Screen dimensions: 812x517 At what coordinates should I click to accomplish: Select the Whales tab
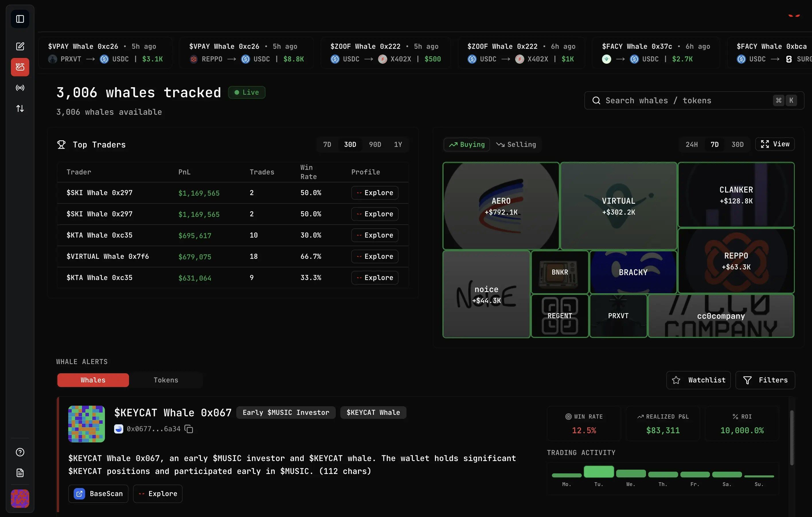point(93,380)
